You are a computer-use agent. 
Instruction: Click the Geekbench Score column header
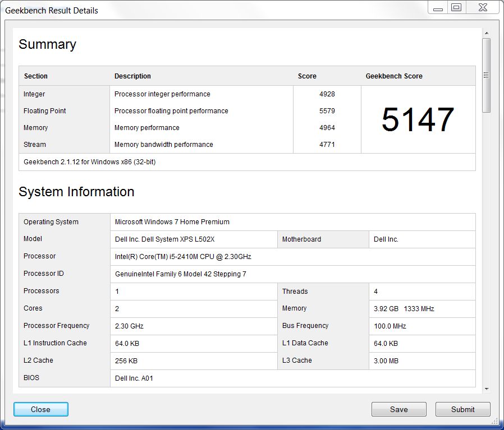point(394,76)
